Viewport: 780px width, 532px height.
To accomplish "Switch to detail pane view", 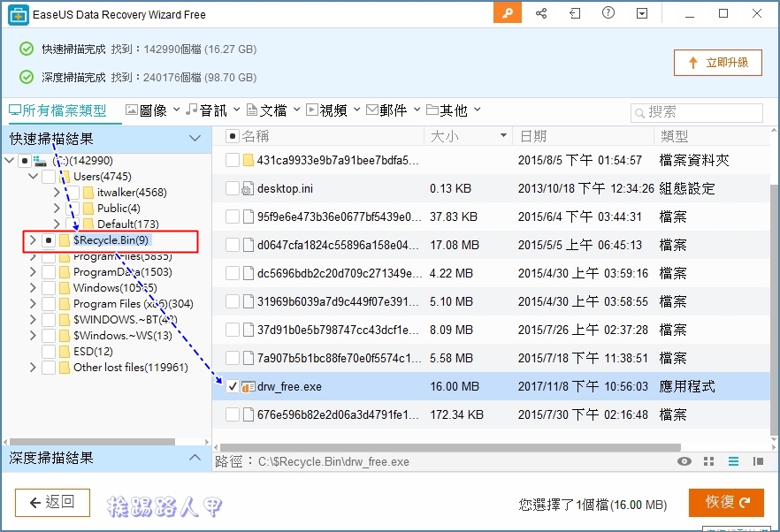I will (758, 461).
